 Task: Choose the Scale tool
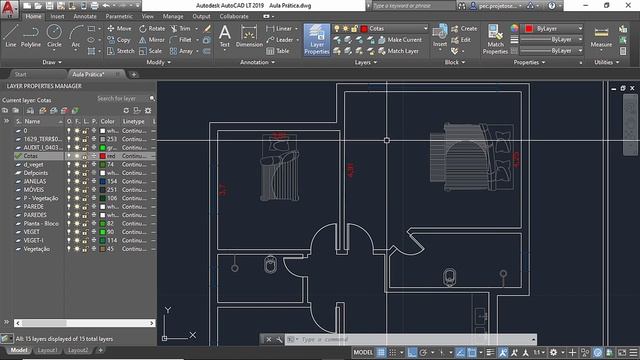150,51
